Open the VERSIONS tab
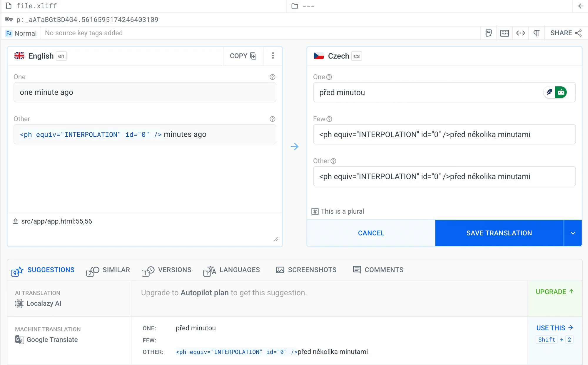This screenshot has width=588, height=365. point(167,270)
